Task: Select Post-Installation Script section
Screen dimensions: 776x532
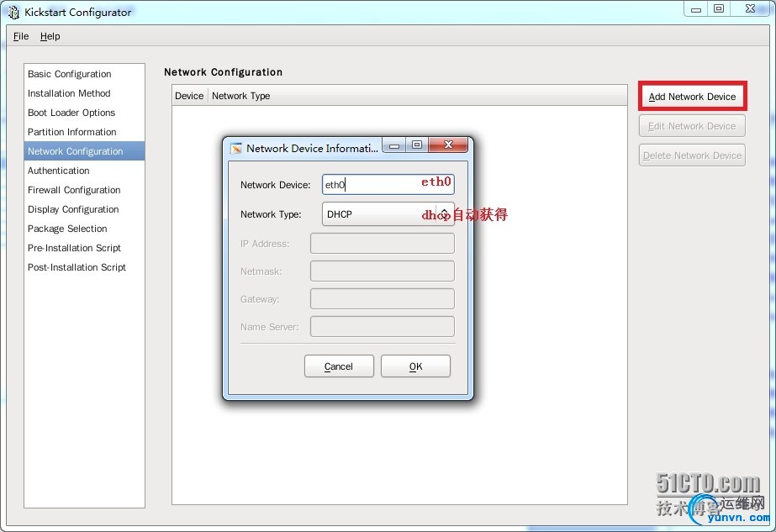Action: coord(84,266)
